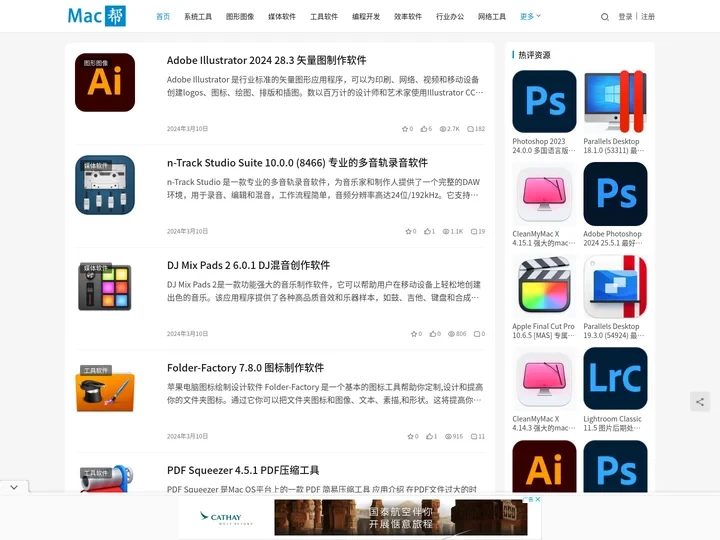
Task: Open the 编程开发 menu item
Action: [x=366, y=17]
